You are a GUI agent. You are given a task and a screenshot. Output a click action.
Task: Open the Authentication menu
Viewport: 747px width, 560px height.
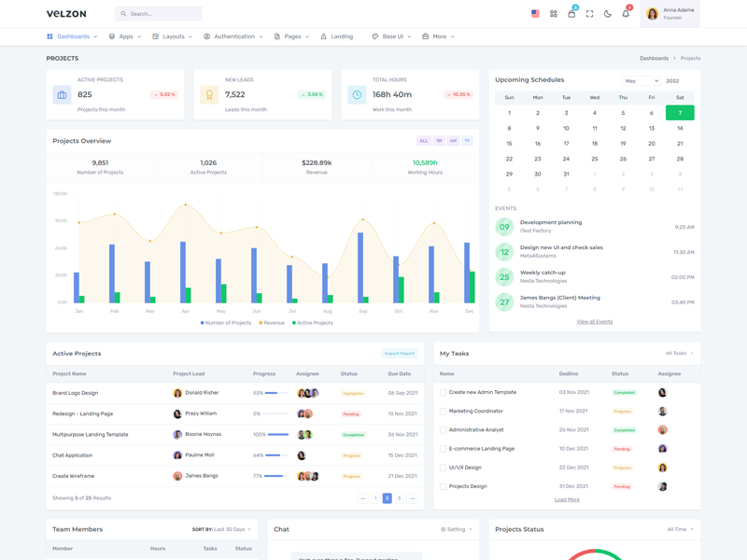[233, 36]
